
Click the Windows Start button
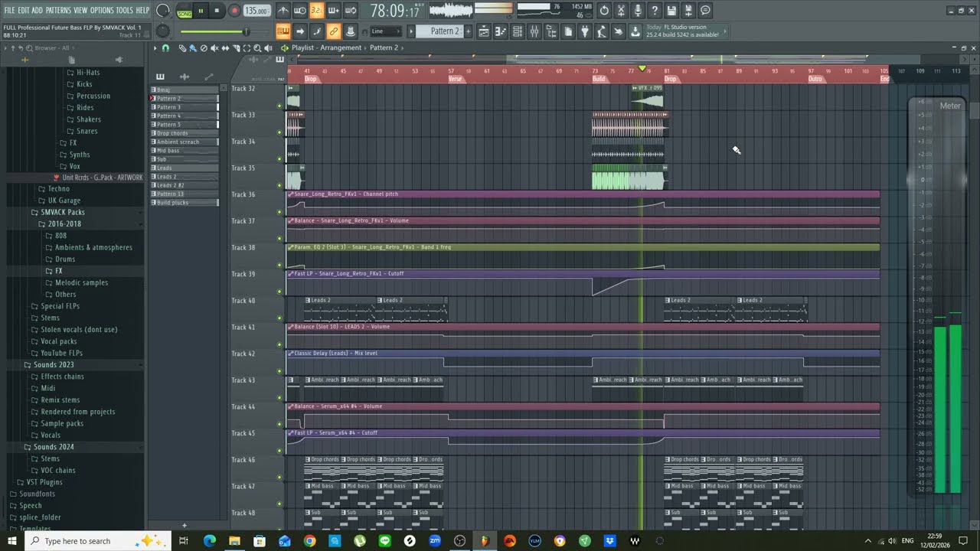point(12,541)
